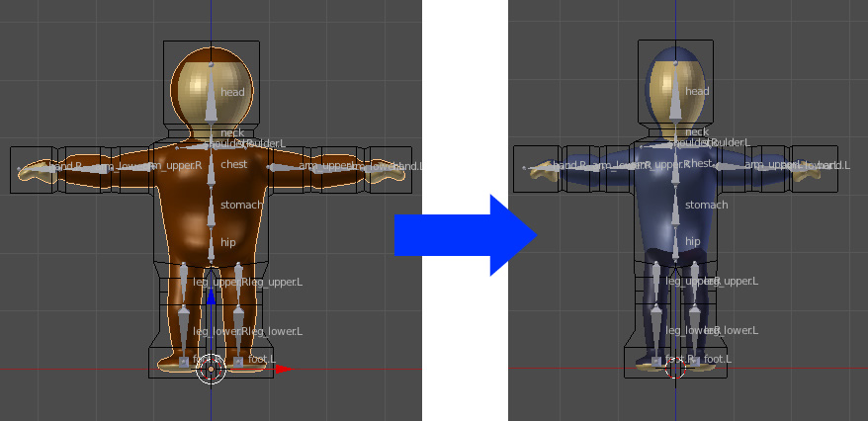
Task: Select the left lower leg bone, brown-suited character
Action: (x=238, y=333)
